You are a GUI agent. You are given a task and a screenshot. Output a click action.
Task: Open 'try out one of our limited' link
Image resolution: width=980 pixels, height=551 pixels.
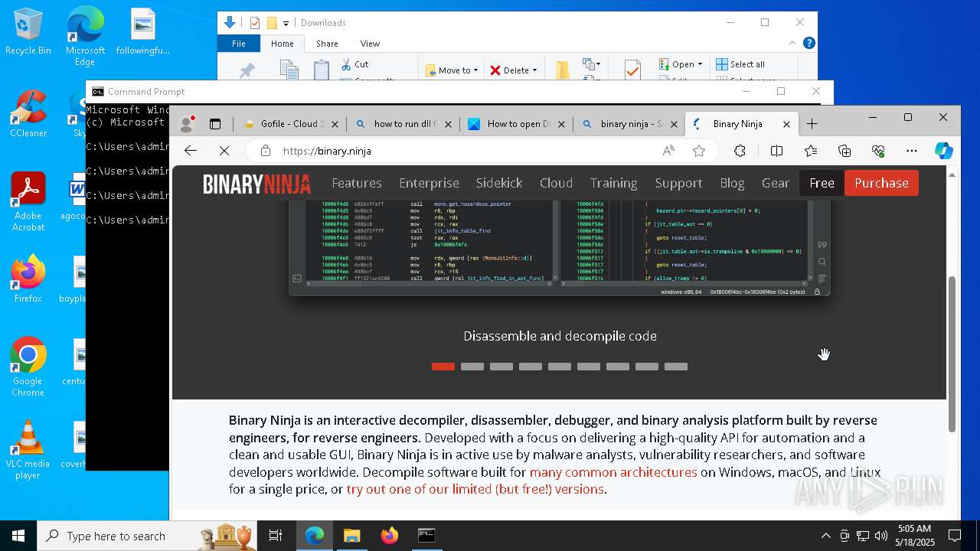click(475, 489)
